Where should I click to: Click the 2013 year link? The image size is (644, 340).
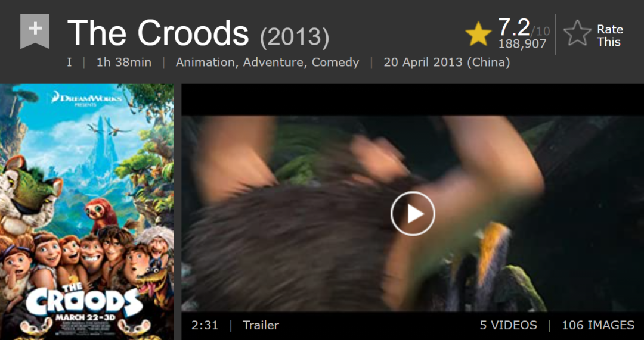(295, 38)
